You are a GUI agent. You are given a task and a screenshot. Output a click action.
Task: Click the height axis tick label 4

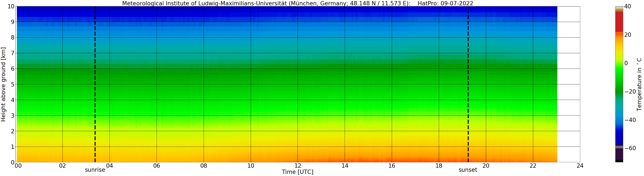(x=13, y=100)
